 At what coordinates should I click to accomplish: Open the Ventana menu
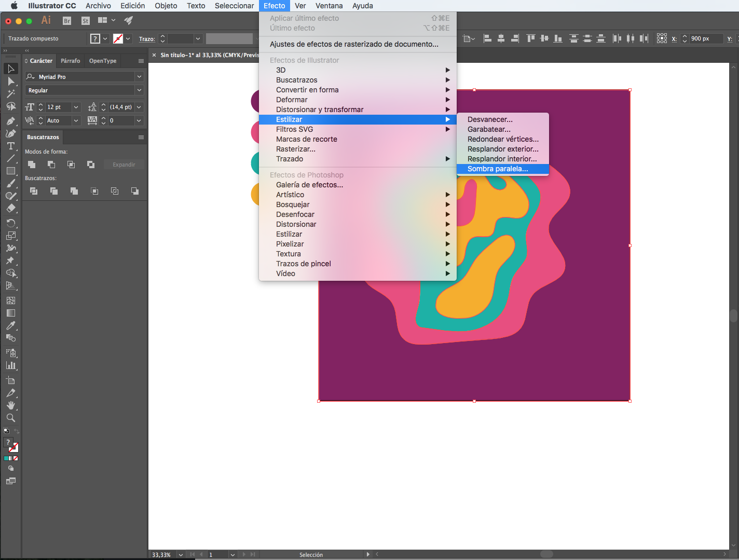[x=329, y=6]
